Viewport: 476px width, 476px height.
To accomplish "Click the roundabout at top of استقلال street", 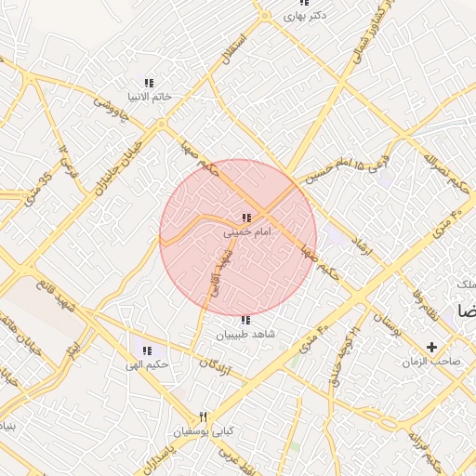I will (264, 16).
